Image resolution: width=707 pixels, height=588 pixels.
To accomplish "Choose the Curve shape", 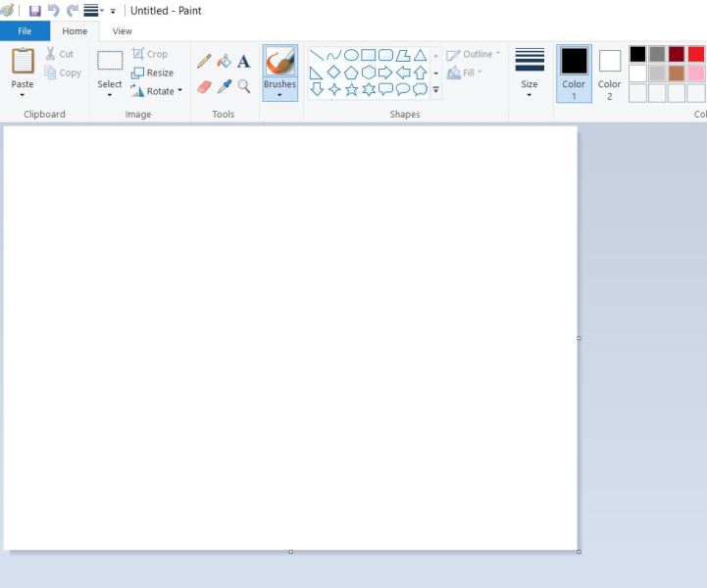I will (333, 56).
